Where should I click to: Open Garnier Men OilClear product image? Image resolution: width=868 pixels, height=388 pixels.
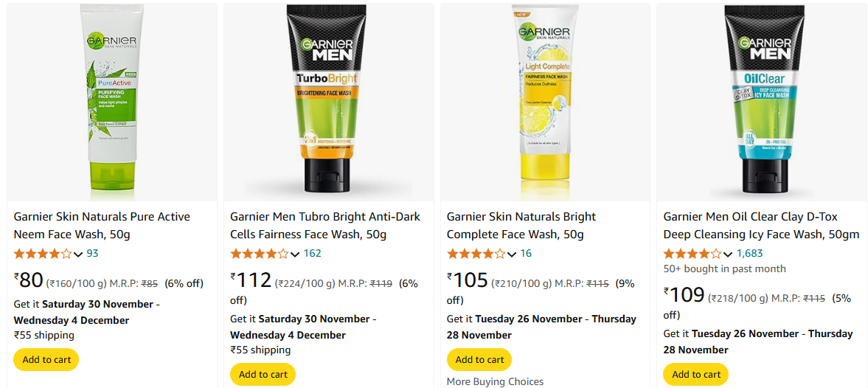click(x=763, y=103)
